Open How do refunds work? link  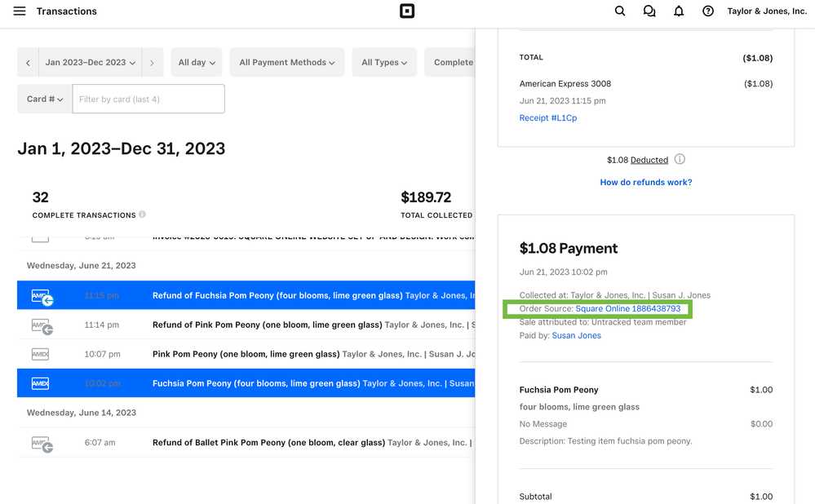pos(646,183)
